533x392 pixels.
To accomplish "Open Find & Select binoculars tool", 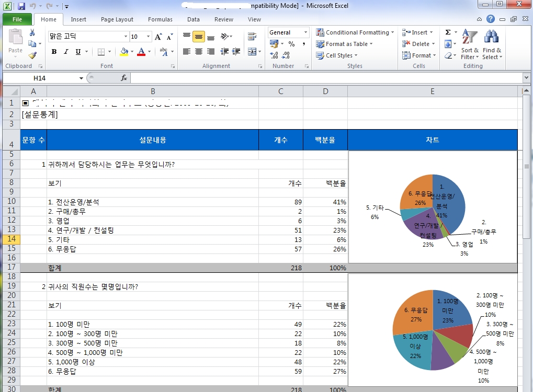I will tap(492, 44).
